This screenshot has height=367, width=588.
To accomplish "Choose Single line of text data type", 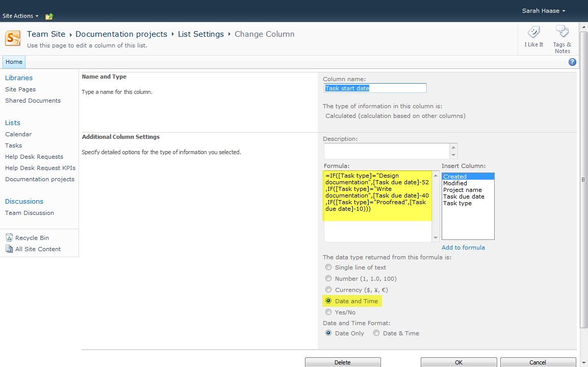I will point(328,267).
